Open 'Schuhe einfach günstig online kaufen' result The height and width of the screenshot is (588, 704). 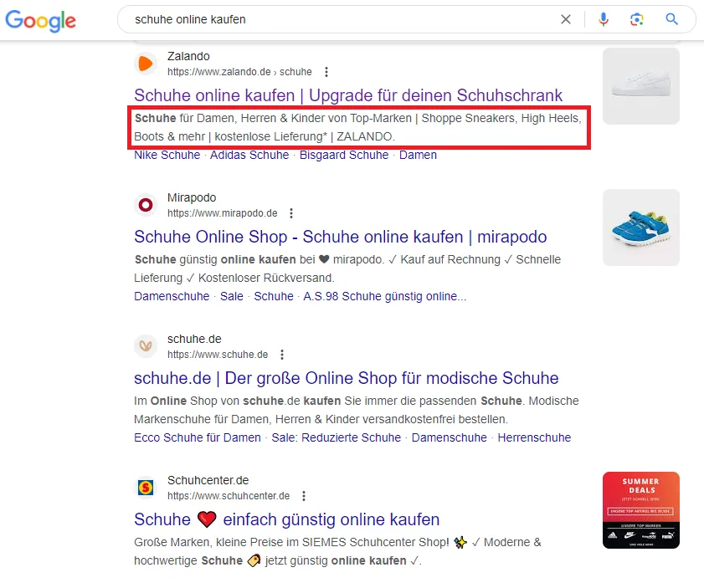286,519
